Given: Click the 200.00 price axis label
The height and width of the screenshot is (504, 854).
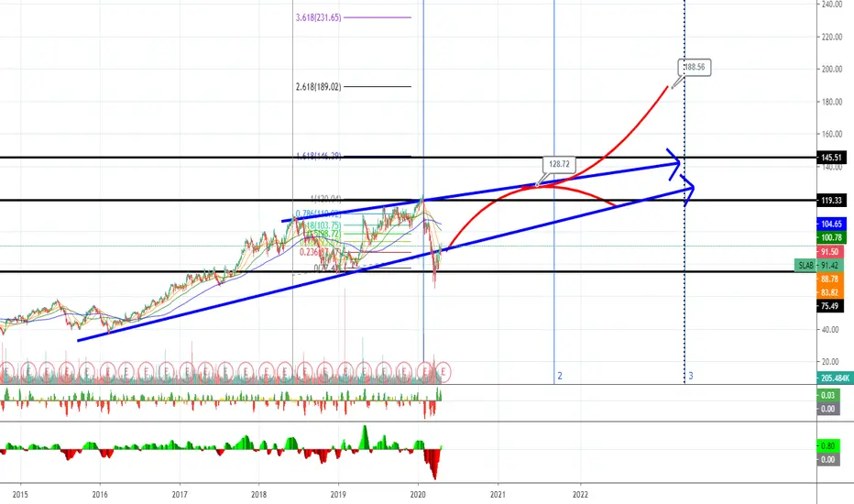Looking at the screenshot, I should 832,70.
